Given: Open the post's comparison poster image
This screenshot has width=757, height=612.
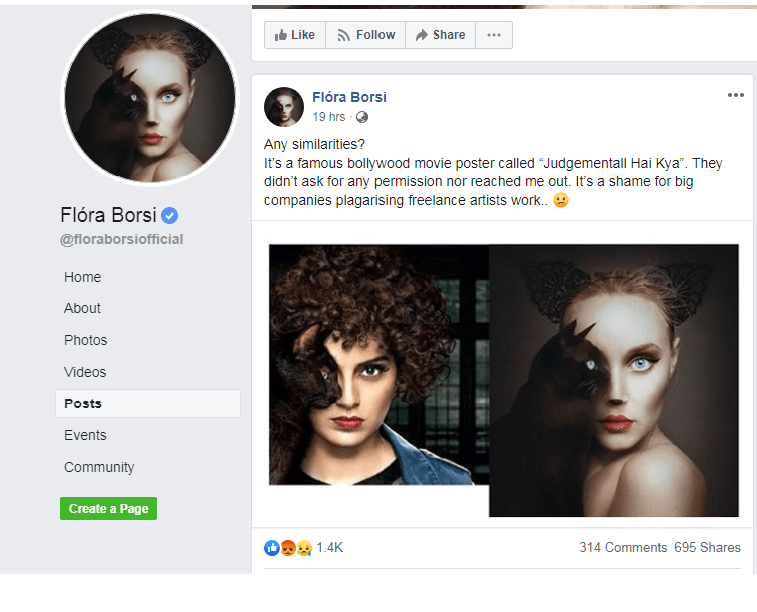Looking at the screenshot, I should [x=503, y=378].
